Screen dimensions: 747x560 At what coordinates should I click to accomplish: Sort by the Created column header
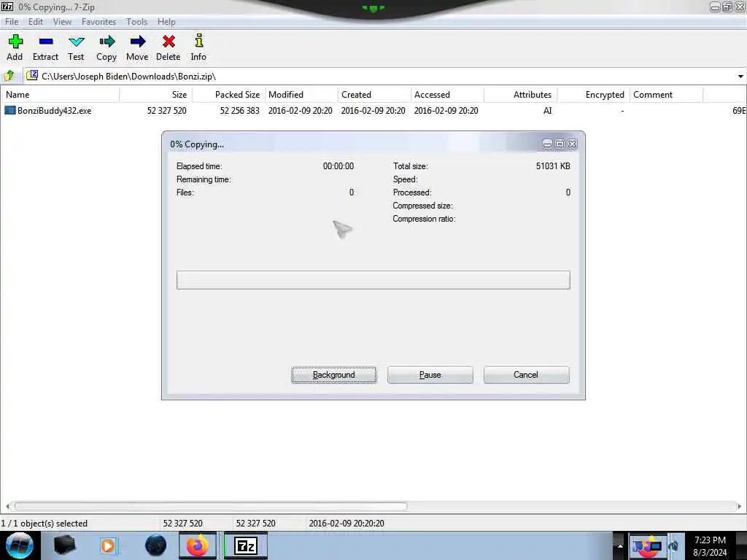374,95
